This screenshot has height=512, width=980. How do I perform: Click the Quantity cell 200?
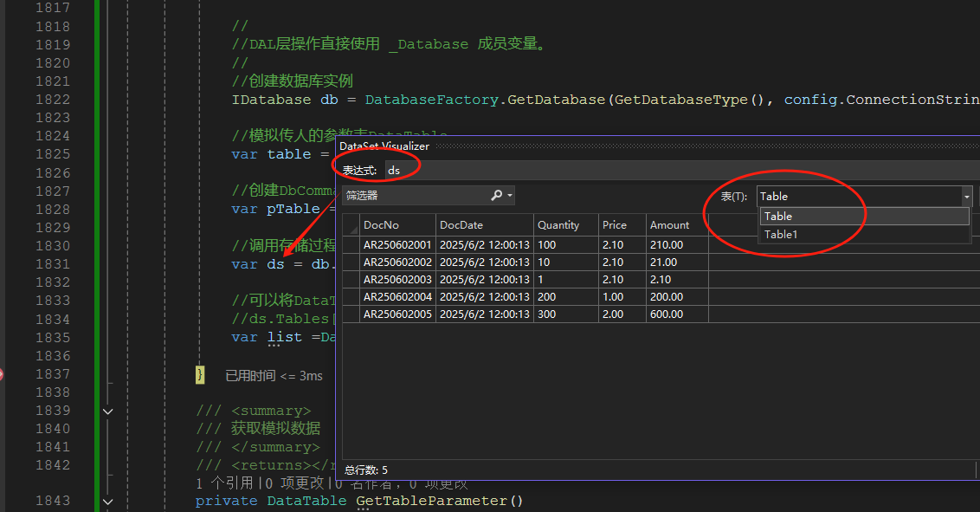pyautogui.click(x=565, y=297)
